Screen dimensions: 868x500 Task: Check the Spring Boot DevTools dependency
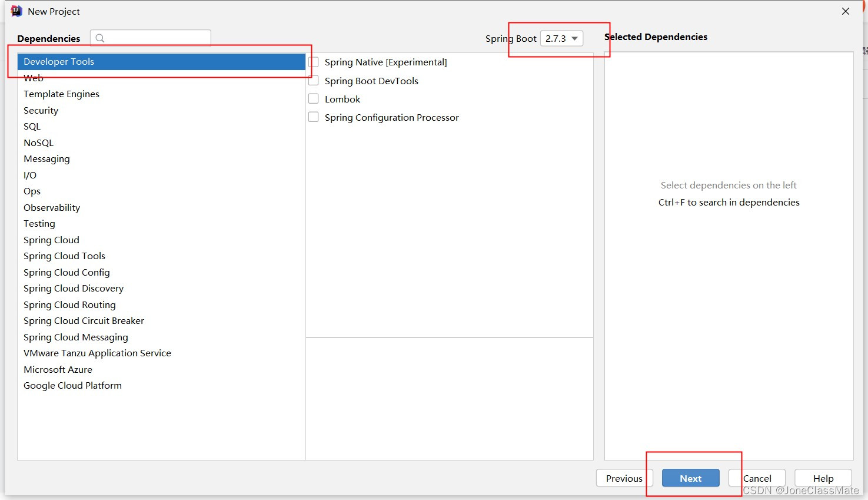click(314, 81)
